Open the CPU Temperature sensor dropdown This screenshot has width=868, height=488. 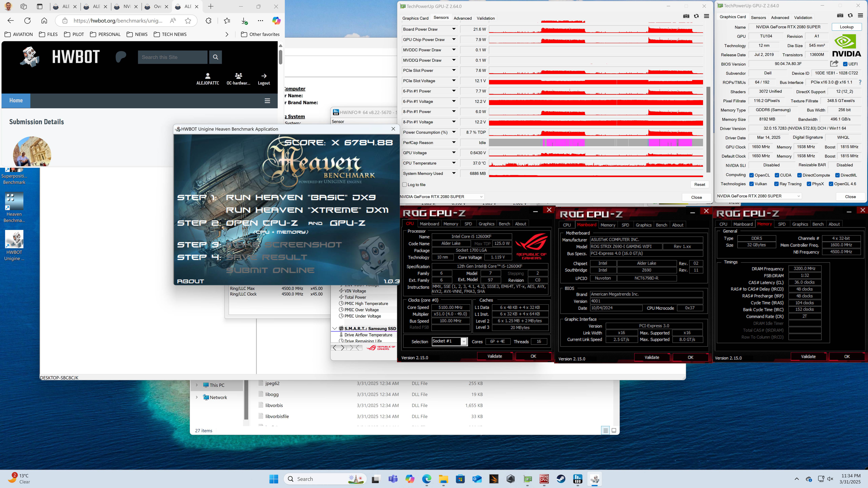pos(454,163)
